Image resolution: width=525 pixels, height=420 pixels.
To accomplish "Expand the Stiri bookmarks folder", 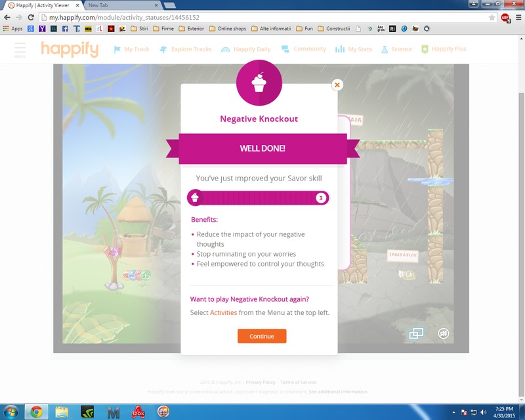I will tap(139, 29).
